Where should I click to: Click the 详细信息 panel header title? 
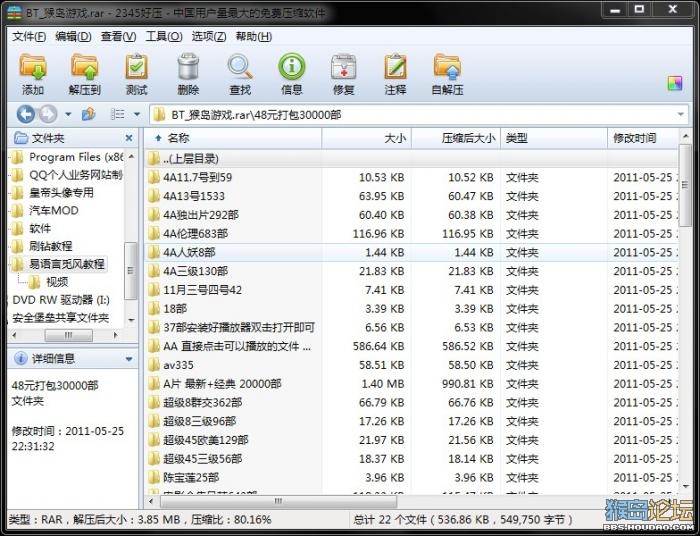pos(53,359)
